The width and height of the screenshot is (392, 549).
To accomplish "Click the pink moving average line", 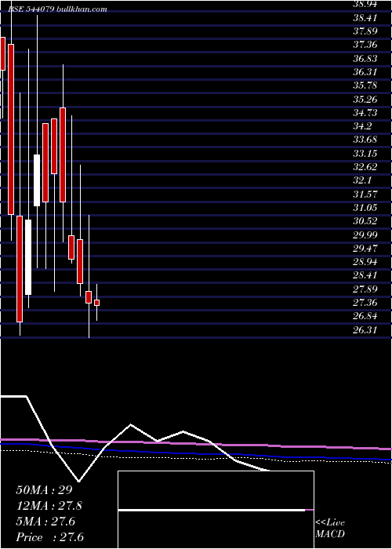I will (x=196, y=444).
